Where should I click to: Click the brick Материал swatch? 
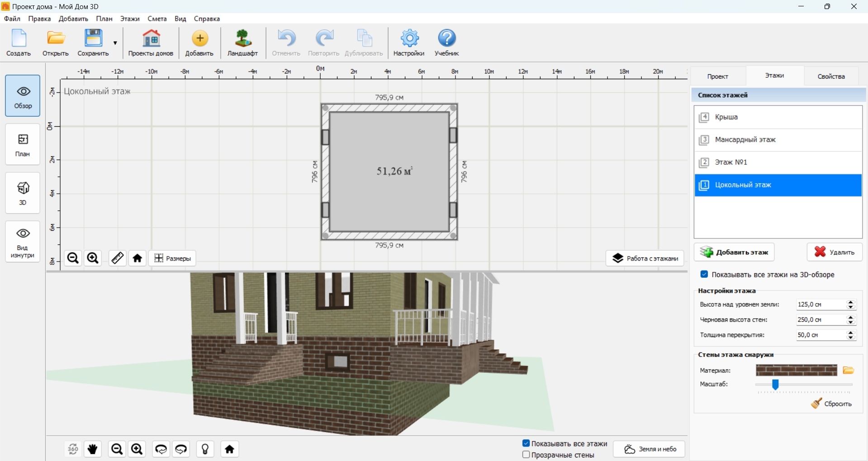(x=797, y=371)
